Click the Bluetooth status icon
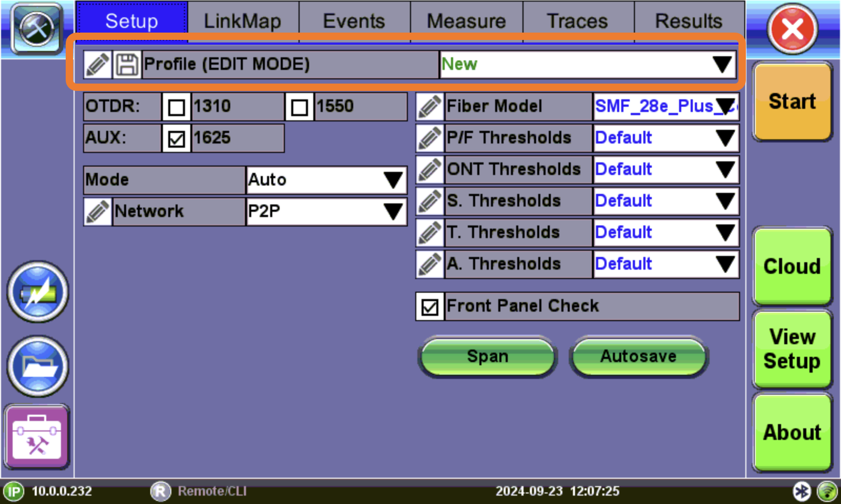The height and width of the screenshot is (504, 841). click(x=802, y=491)
